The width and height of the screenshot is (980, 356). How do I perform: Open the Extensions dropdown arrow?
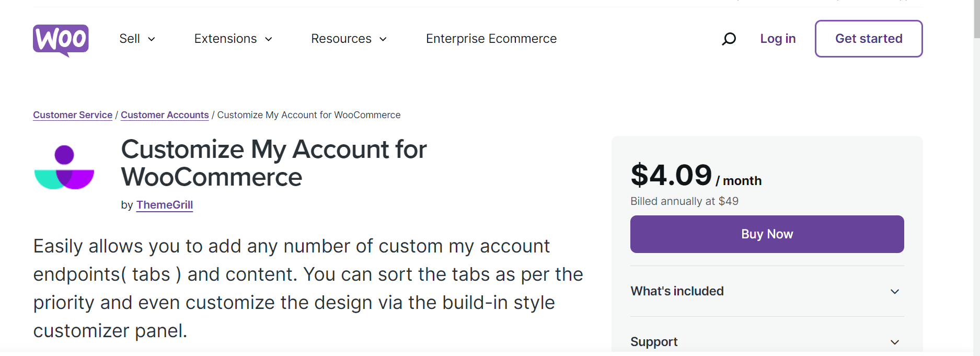(x=269, y=39)
